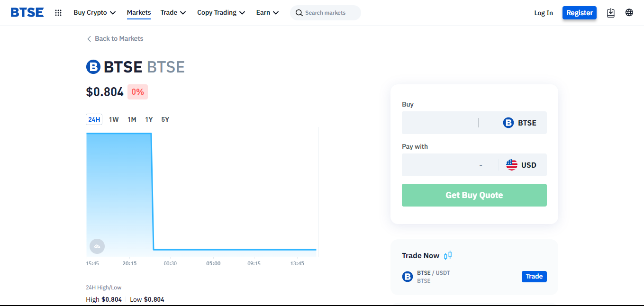The image size is (644, 306).
Task: Click the 20:15 chart time label
Action: tap(130, 263)
